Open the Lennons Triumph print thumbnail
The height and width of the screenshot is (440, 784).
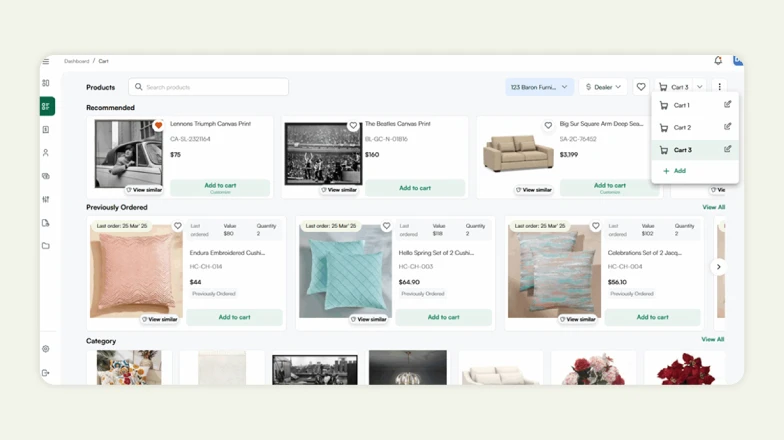(x=129, y=154)
